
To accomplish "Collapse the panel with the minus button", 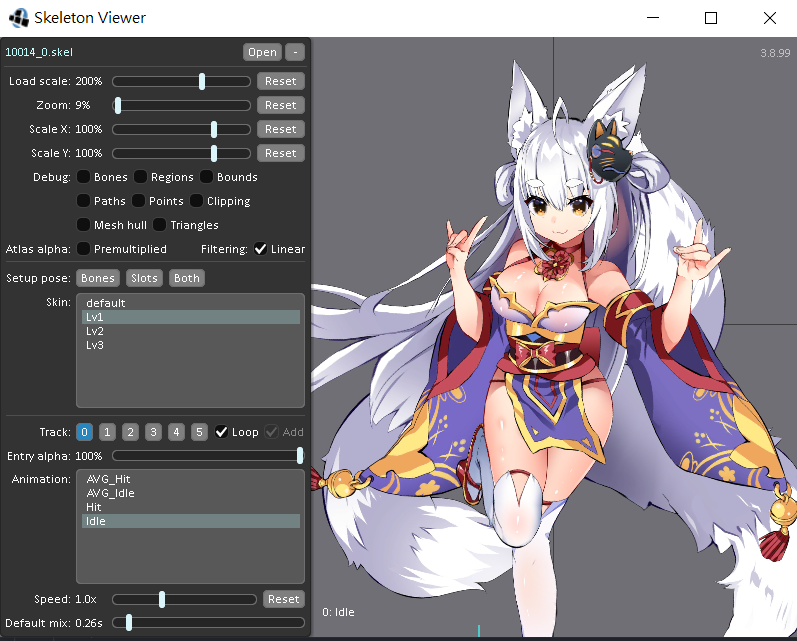I will (295, 52).
